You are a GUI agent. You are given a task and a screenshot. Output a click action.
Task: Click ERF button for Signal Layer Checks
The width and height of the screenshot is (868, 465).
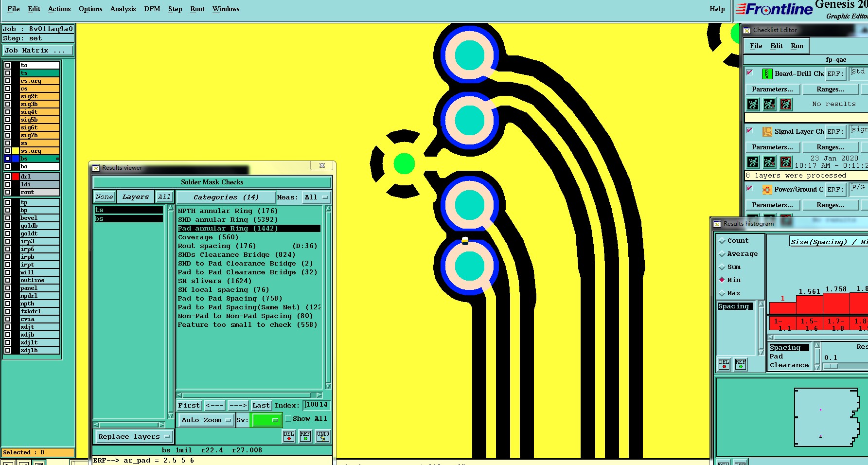[835, 132]
